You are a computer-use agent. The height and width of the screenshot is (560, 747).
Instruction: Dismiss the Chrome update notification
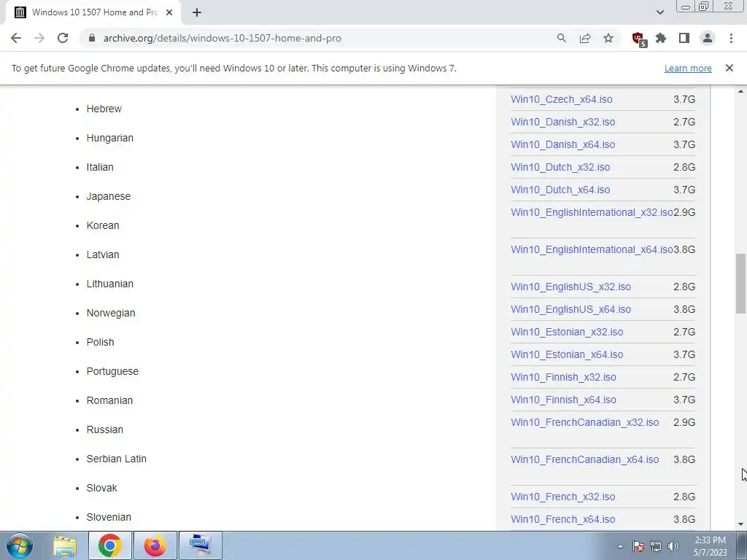point(729,68)
